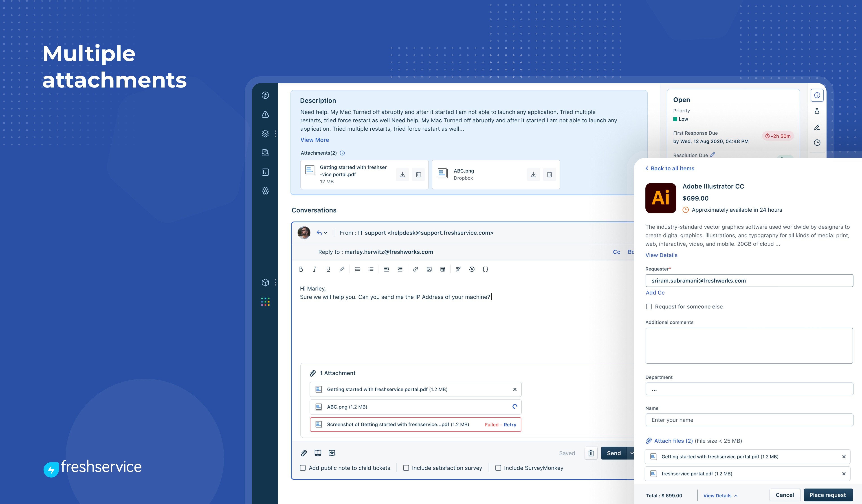Viewport: 862px width, 504px height.
Task: Cancel the service request
Action: 785,495
